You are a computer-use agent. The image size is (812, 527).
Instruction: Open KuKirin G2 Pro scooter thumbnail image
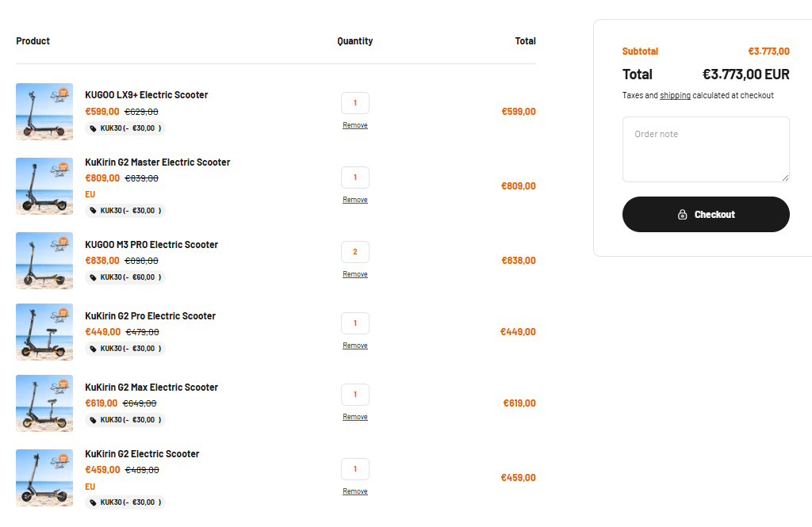tap(44, 332)
